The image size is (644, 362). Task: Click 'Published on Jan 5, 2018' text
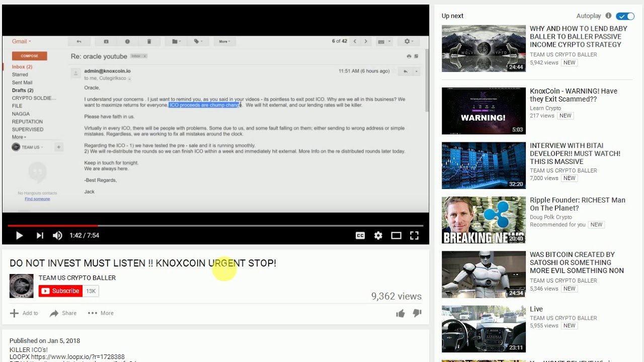coord(45,341)
